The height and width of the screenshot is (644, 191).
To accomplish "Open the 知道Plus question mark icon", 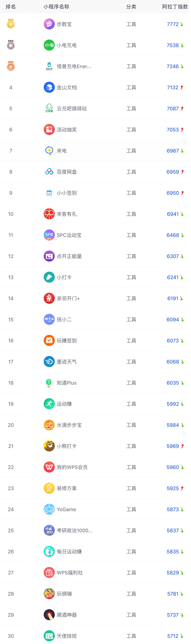I will (x=49, y=383).
